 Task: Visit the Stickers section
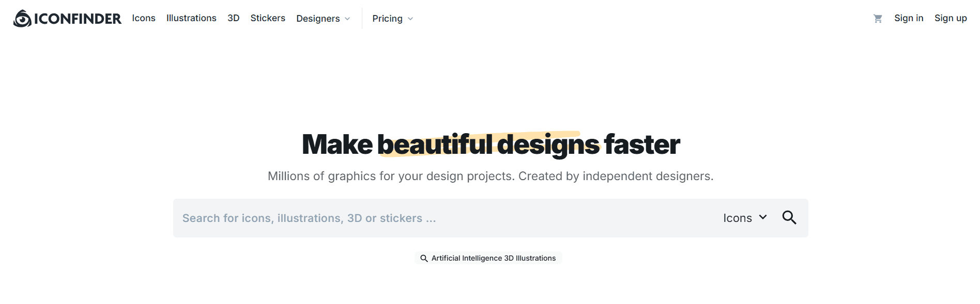pyautogui.click(x=268, y=18)
